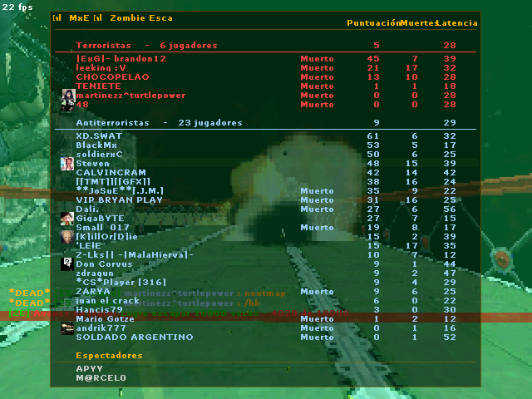Select player [[TMT]][[GFX]]
The image size is (532, 399).
coord(113,182)
